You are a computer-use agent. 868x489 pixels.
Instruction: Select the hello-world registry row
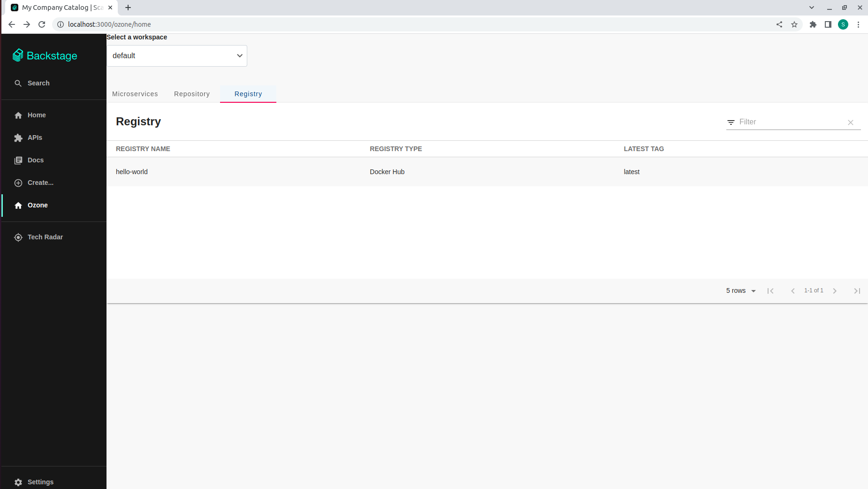(x=132, y=172)
